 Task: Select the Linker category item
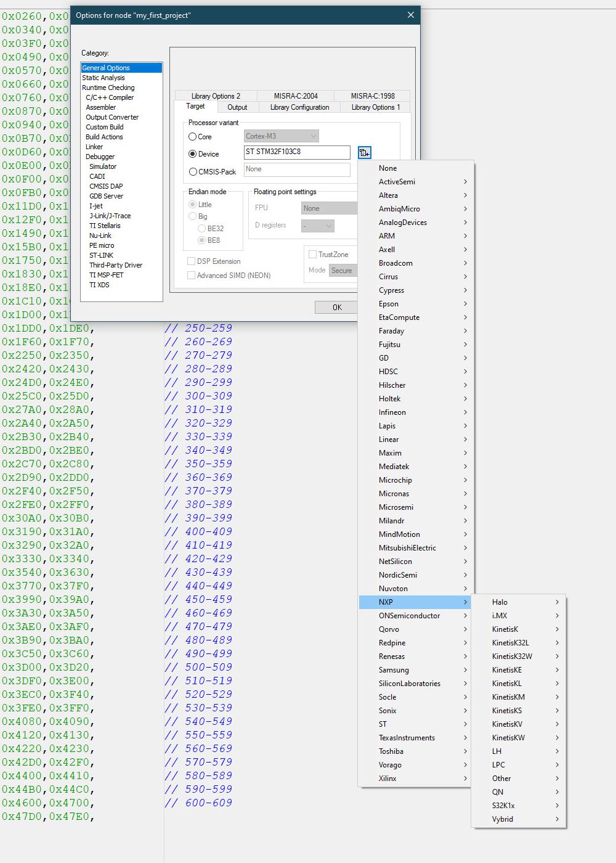click(94, 147)
